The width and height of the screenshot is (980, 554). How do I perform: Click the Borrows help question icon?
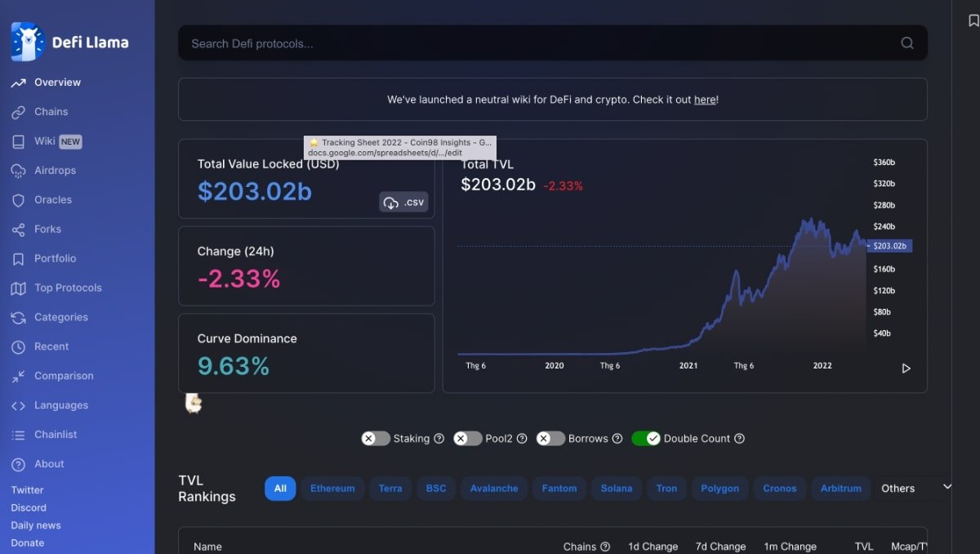[x=617, y=439]
